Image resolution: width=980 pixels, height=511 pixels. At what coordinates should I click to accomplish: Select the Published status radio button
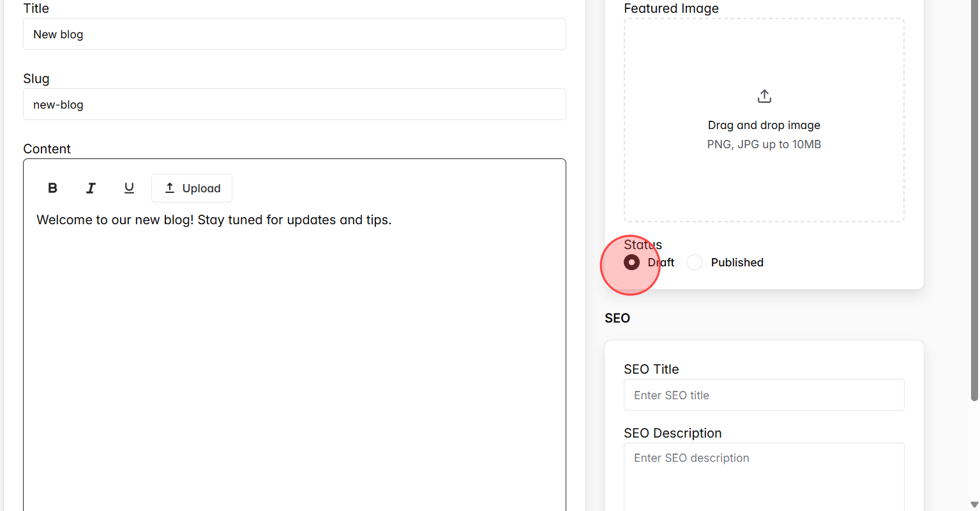click(x=695, y=262)
